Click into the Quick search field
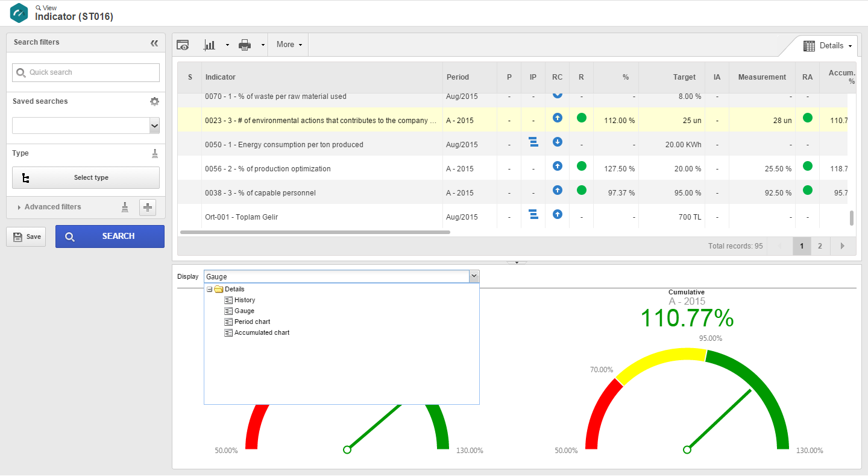This screenshot has height=476, width=868. tap(86, 72)
